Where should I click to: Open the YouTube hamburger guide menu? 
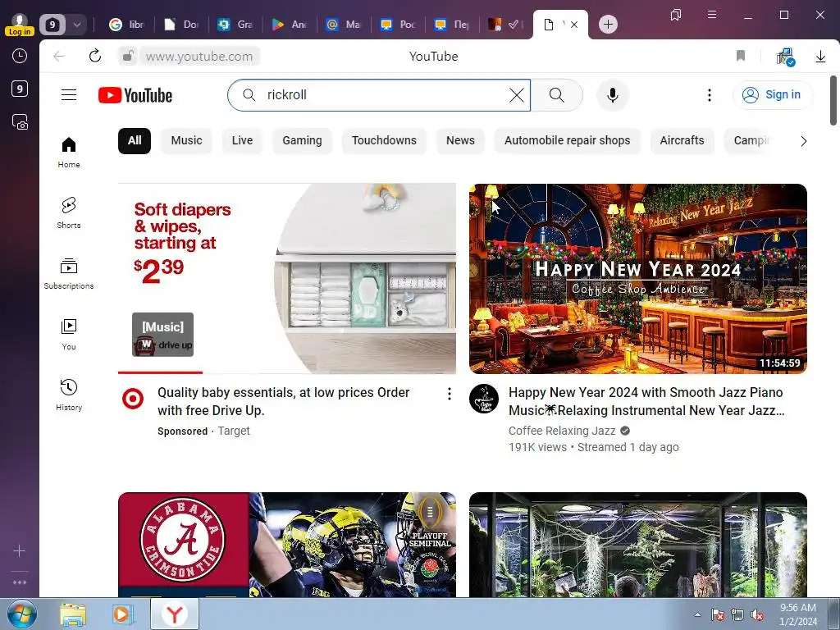(69, 95)
